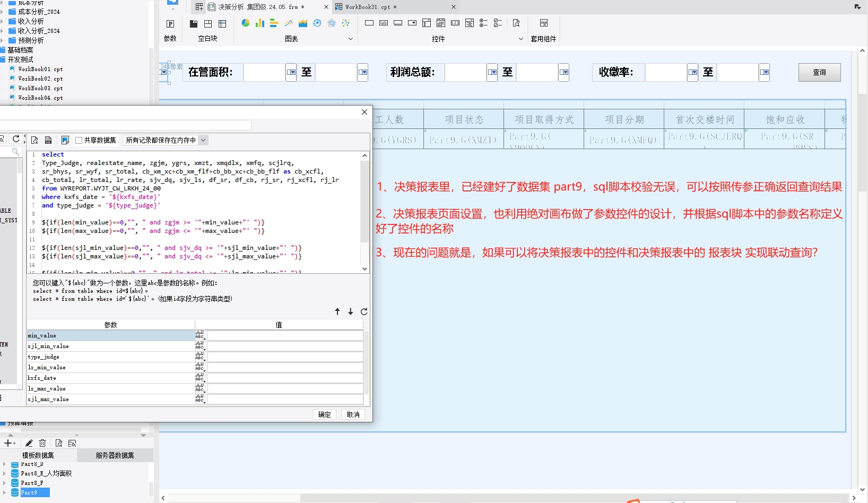The width and height of the screenshot is (868, 503).
Task: Click the dataset name field in the dialog
Action: tap(125, 125)
